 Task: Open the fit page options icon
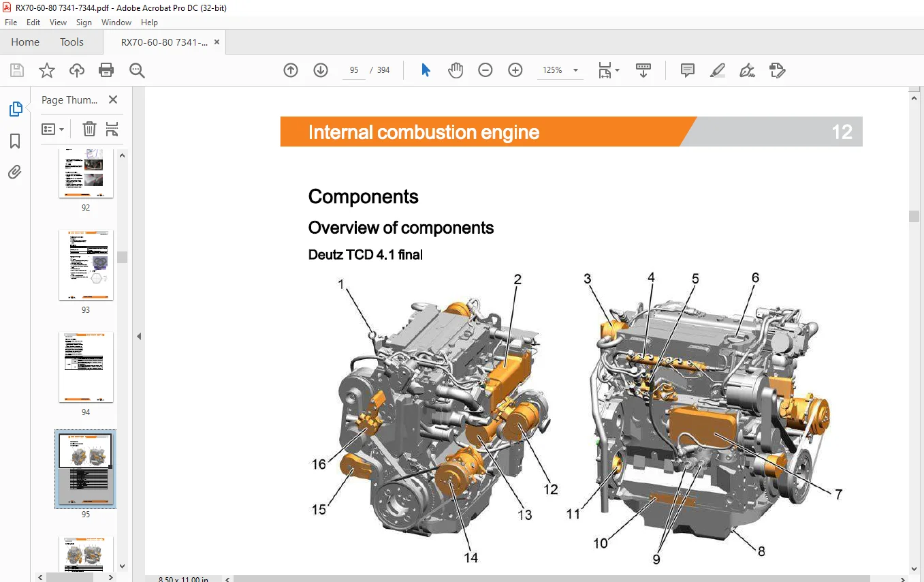(x=608, y=70)
